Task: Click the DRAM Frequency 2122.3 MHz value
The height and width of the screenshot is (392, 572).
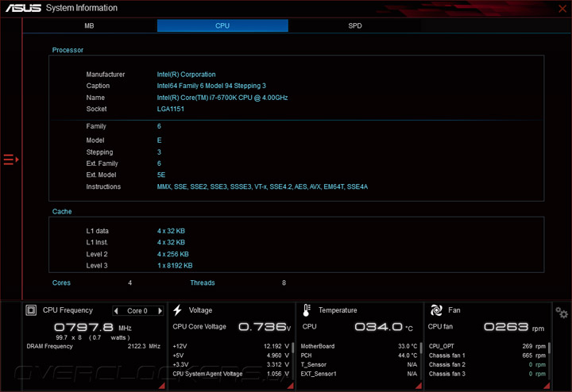Action: point(144,346)
